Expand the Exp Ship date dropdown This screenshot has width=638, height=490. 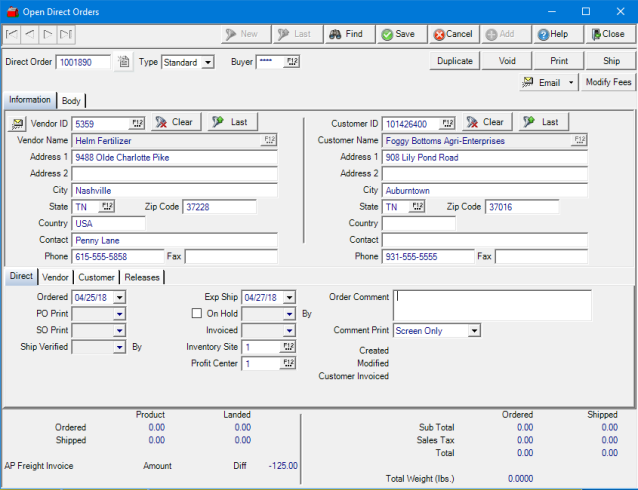pyautogui.click(x=289, y=297)
